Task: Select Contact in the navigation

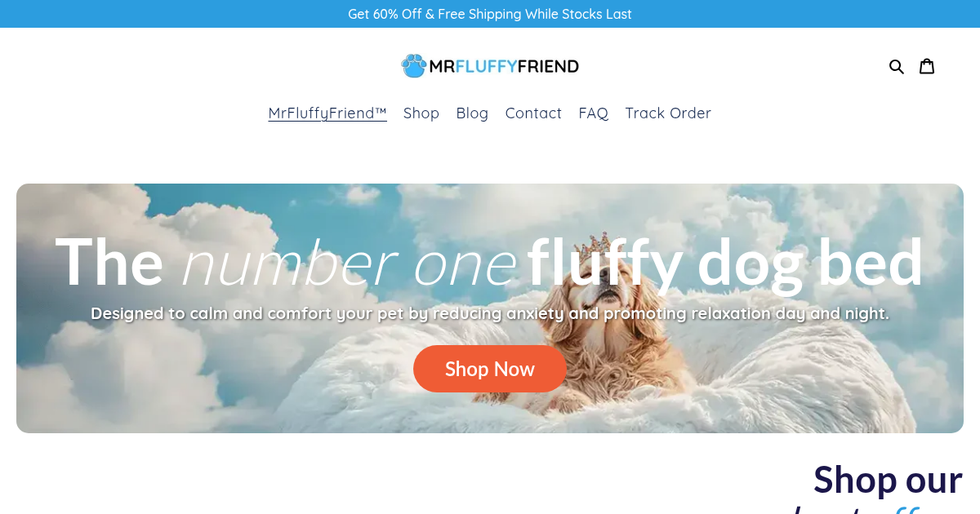Action: point(533,113)
